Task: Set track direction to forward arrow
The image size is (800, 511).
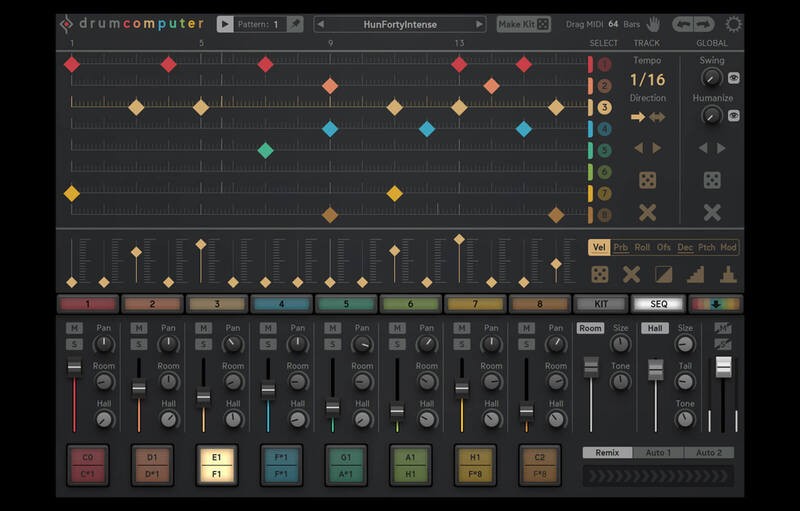Action: (638, 117)
